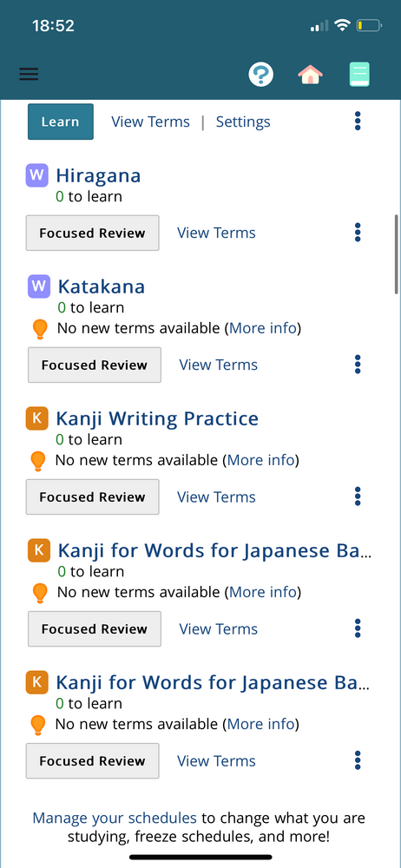Open three-dot options for Hiragana schedule
Viewport: 401px width, 868px height.
(358, 233)
